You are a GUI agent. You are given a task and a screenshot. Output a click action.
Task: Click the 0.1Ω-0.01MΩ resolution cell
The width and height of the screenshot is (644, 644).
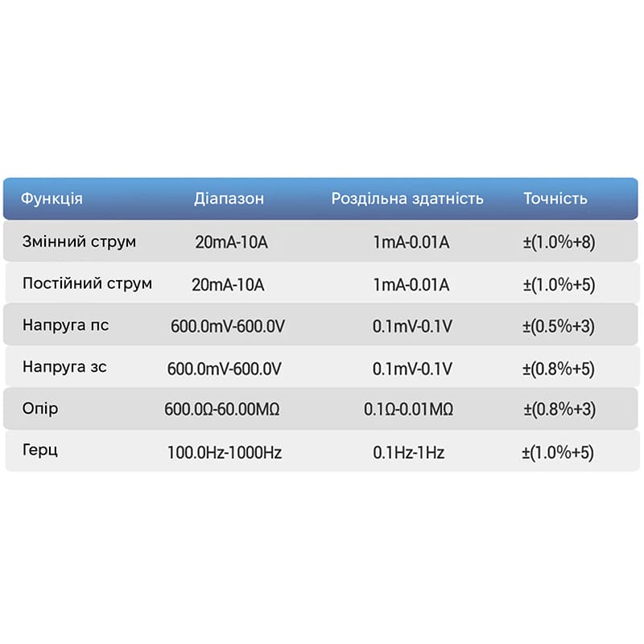coord(409,409)
